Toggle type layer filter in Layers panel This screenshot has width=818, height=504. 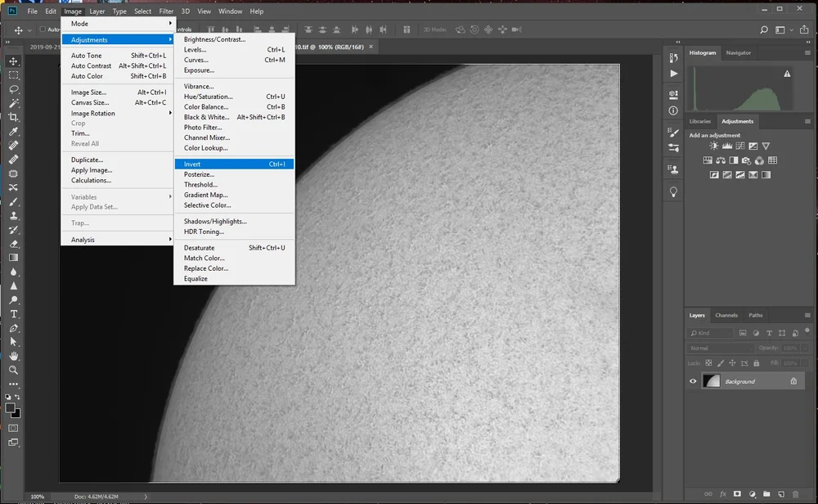769,333
